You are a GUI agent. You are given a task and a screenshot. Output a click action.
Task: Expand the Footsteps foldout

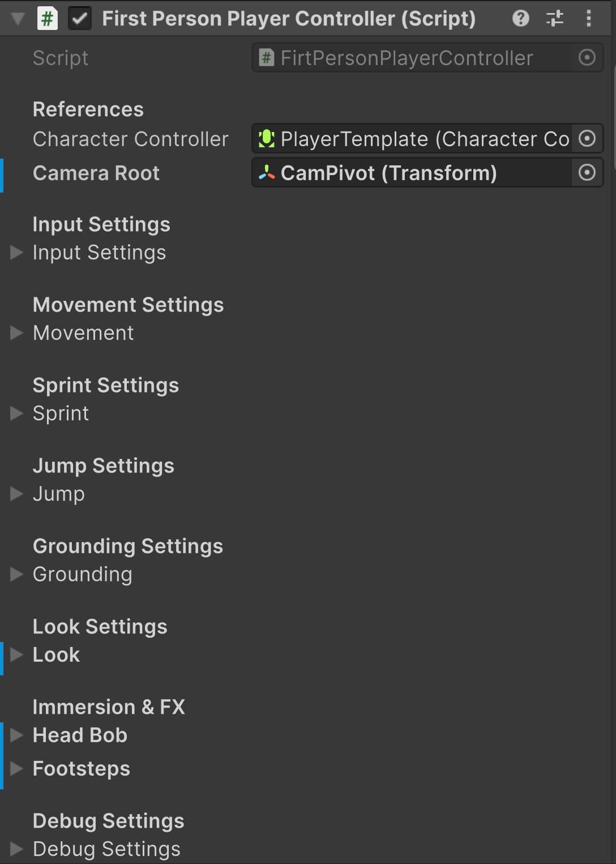(17, 769)
